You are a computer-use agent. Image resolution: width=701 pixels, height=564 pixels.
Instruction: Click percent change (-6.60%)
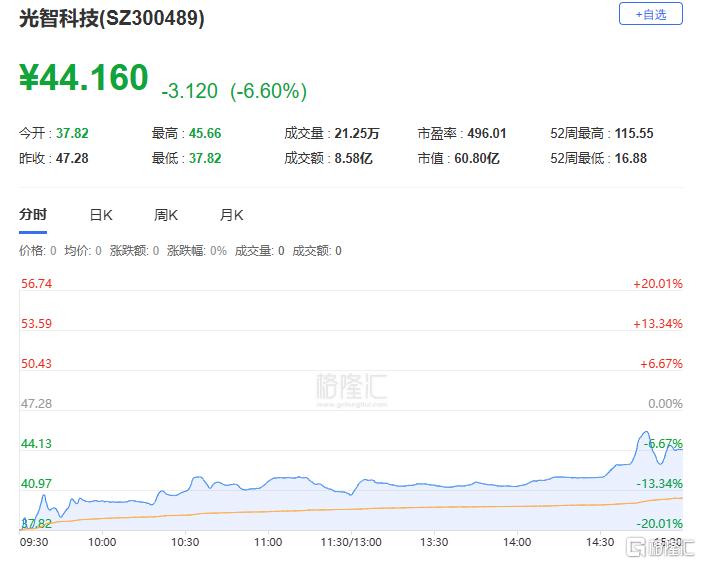(268, 91)
